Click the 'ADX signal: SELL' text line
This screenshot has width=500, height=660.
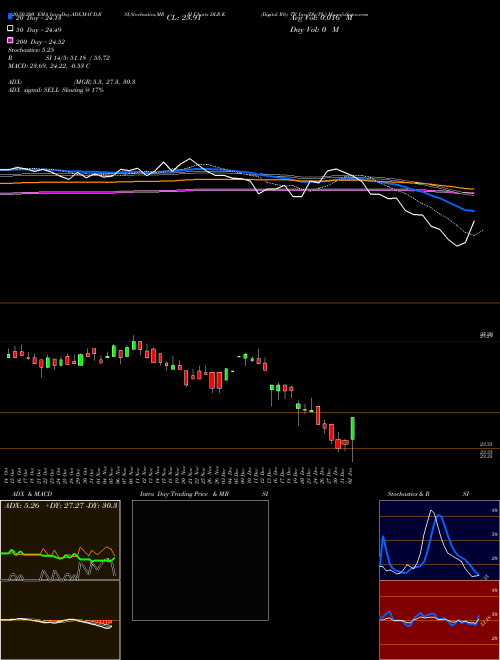point(56,90)
